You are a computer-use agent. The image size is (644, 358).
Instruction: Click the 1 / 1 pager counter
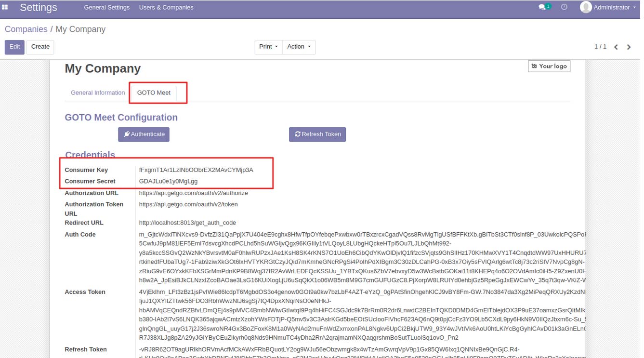(600, 47)
